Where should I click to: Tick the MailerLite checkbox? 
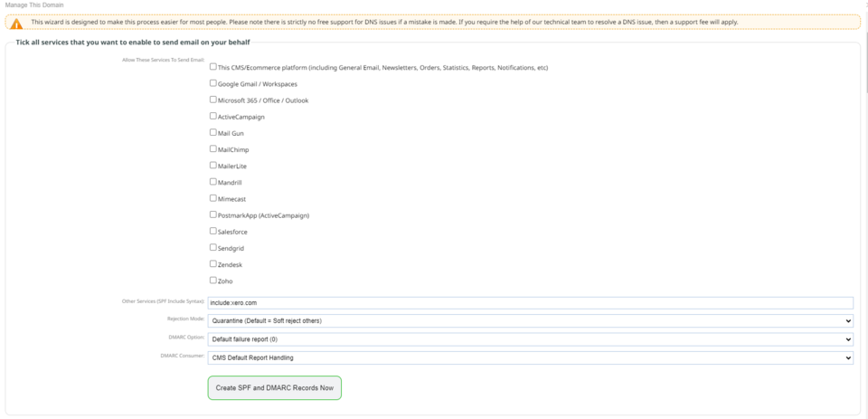(x=213, y=165)
